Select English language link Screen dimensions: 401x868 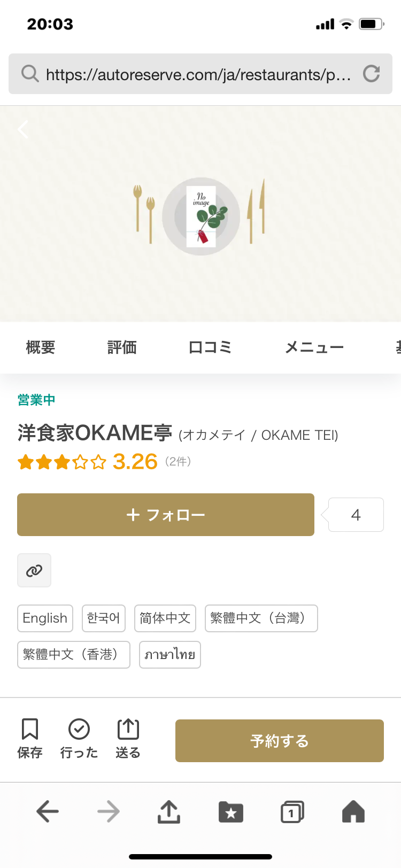(x=45, y=618)
